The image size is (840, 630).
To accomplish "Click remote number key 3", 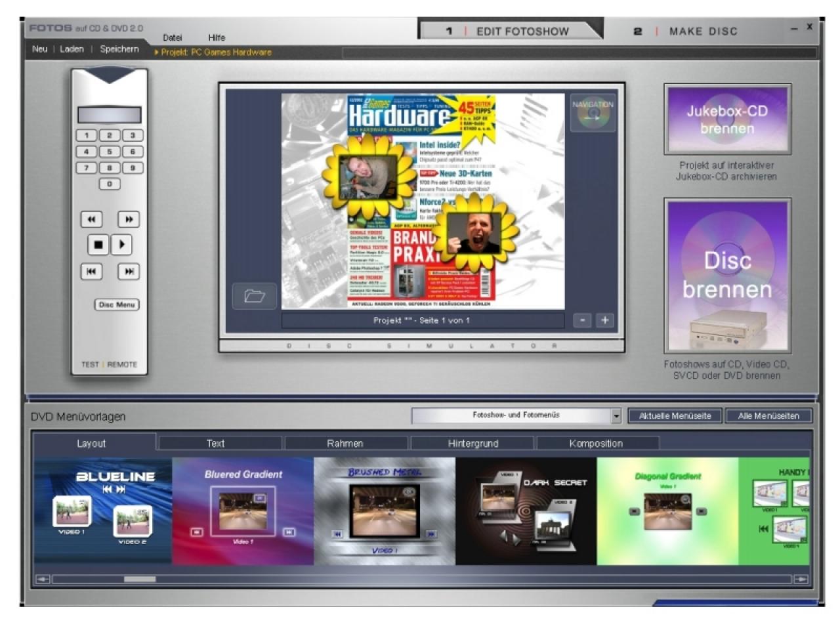I will click(x=133, y=135).
